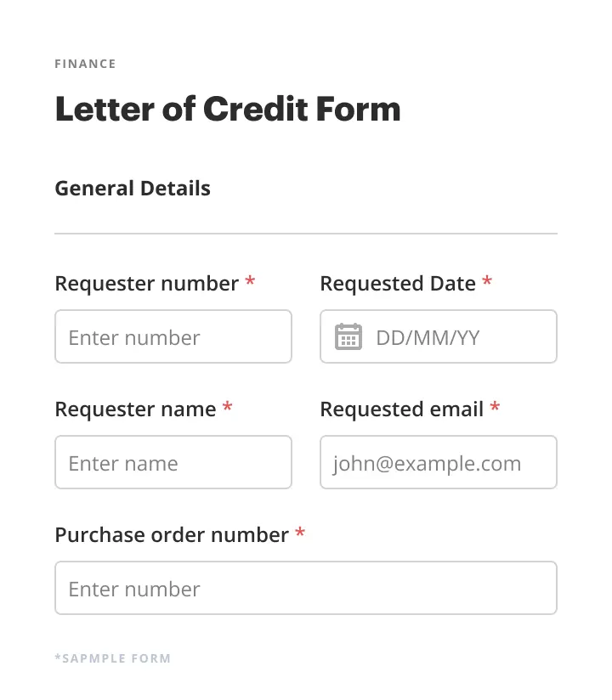The height and width of the screenshot is (700, 612).
Task: Click the "Letter of Credit Form" heading
Action: (x=228, y=110)
